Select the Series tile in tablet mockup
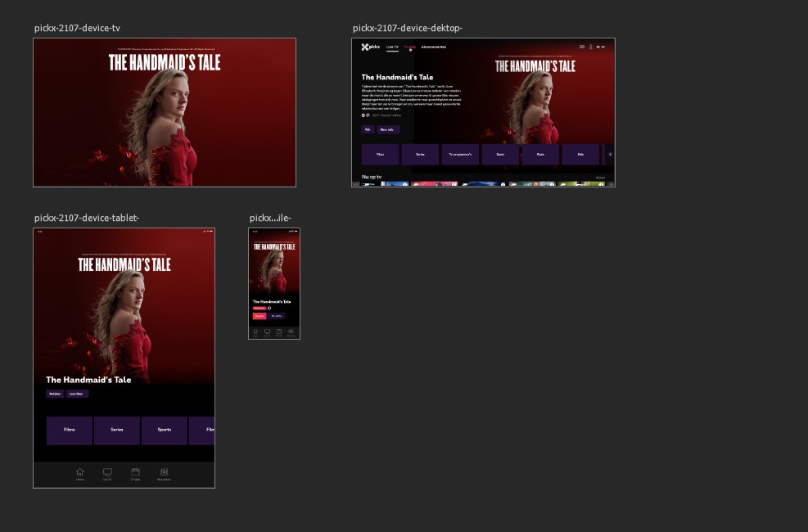 click(x=117, y=430)
